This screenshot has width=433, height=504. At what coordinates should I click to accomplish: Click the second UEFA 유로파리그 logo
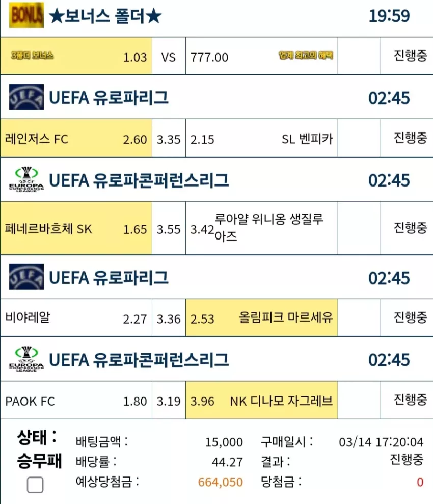point(26,277)
